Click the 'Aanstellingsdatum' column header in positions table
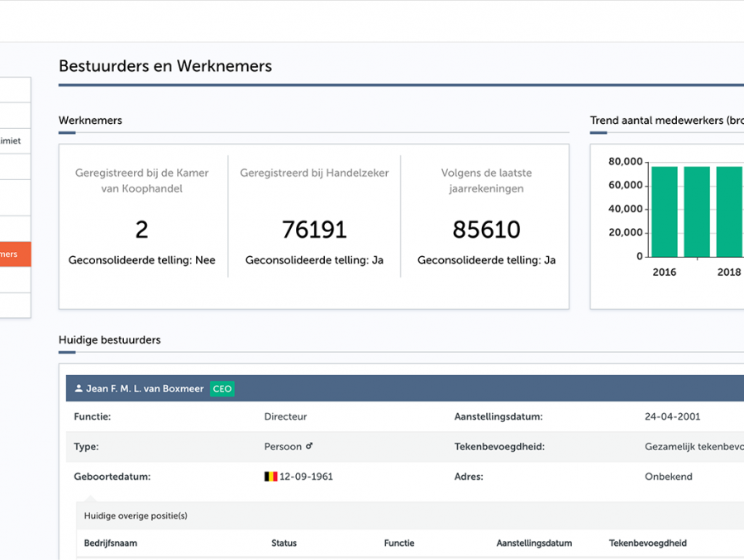This screenshot has width=744, height=560. pos(534,543)
